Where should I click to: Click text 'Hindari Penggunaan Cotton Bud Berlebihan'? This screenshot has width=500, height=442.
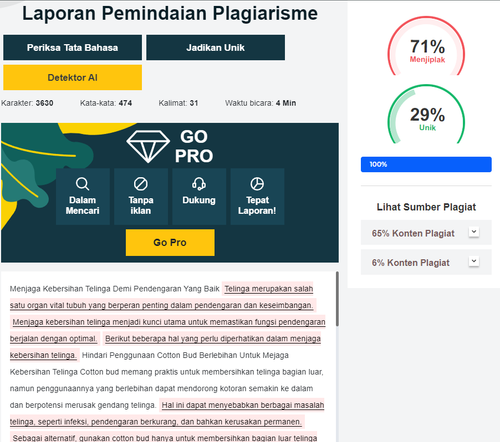[159, 355]
